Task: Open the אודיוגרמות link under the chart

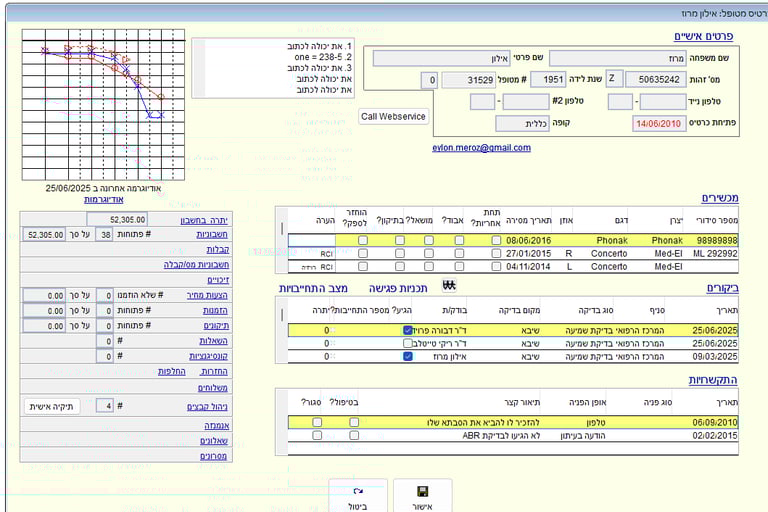Action: click(103, 199)
